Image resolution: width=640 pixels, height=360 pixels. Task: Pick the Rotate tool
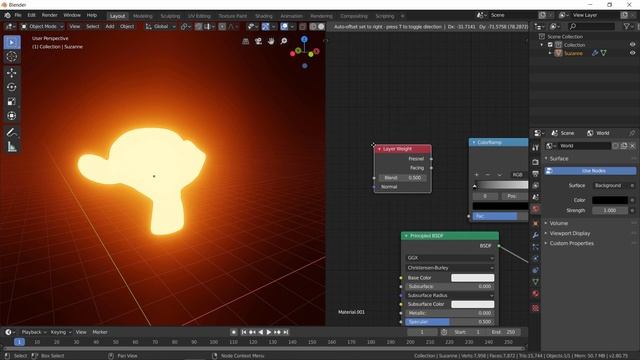(x=12, y=87)
